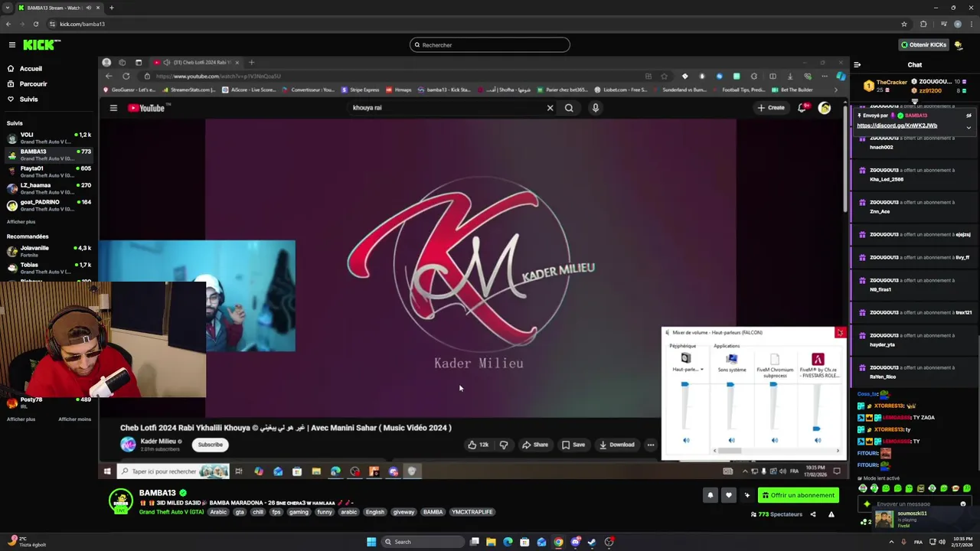Toggle follow heart for BAMBA13

coord(728,495)
